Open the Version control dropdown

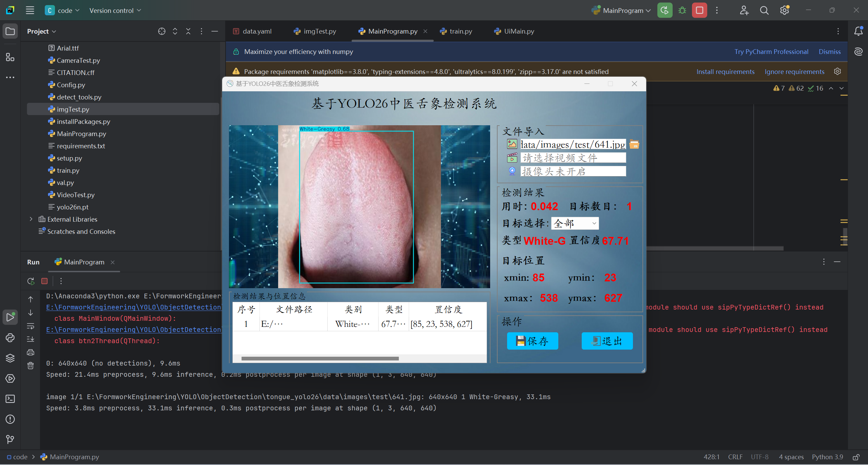point(115,10)
